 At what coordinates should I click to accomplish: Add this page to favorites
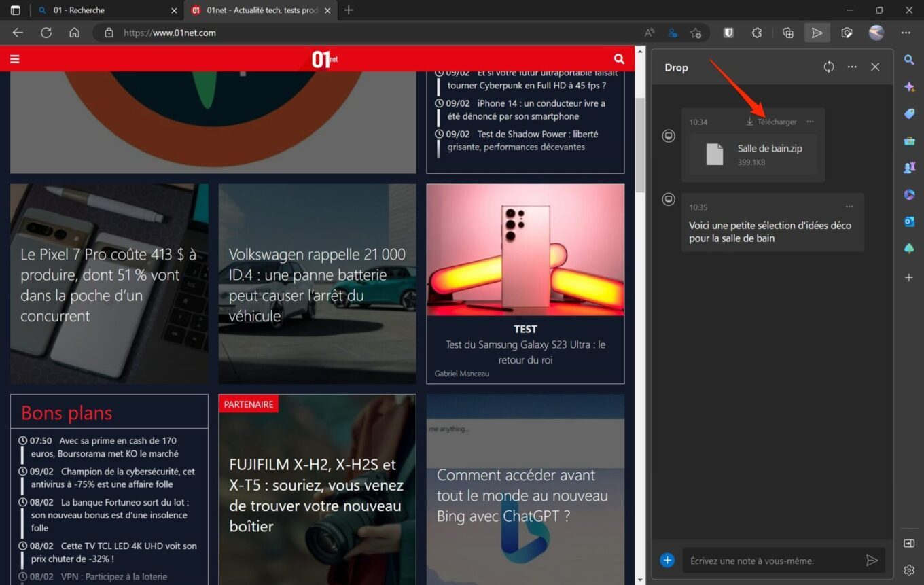tap(696, 33)
